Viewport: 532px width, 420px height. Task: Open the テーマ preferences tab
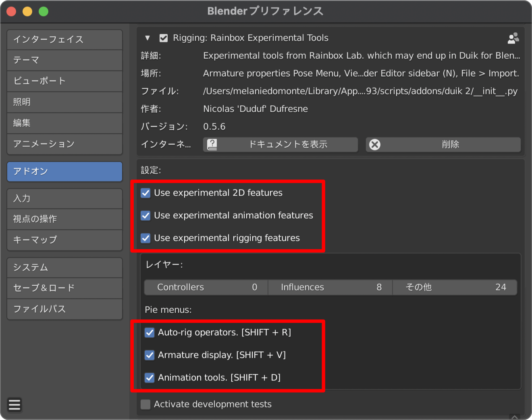(x=64, y=60)
